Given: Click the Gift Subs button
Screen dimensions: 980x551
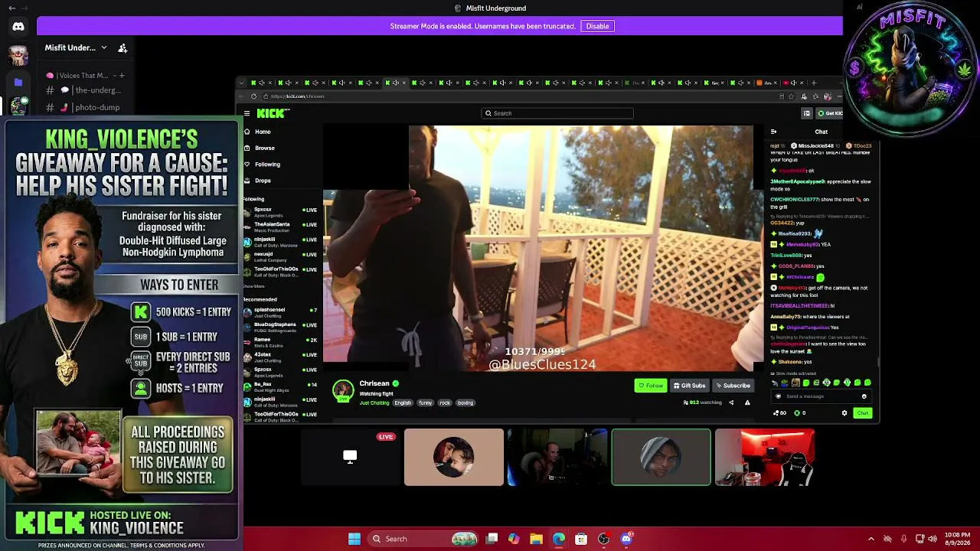Looking at the screenshot, I should click(x=689, y=386).
